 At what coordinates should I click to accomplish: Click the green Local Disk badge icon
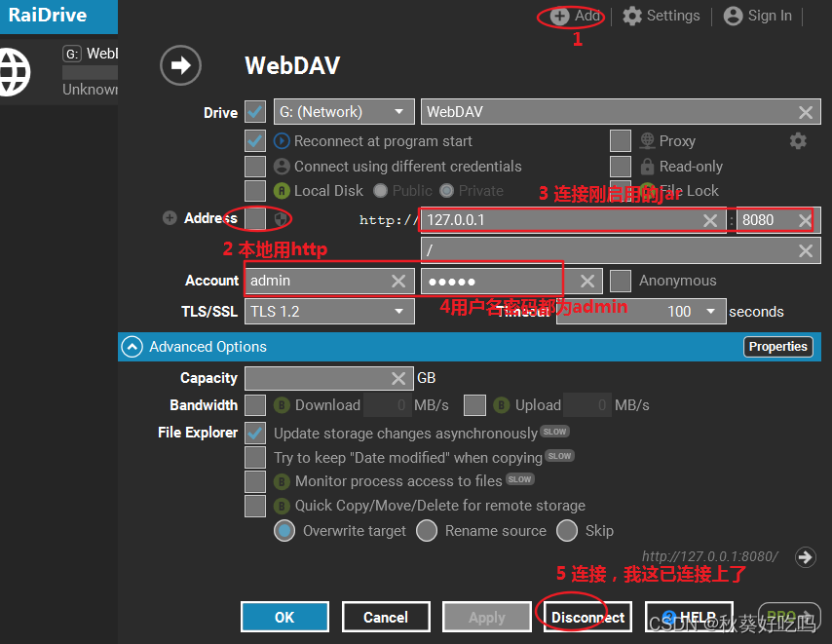click(282, 190)
